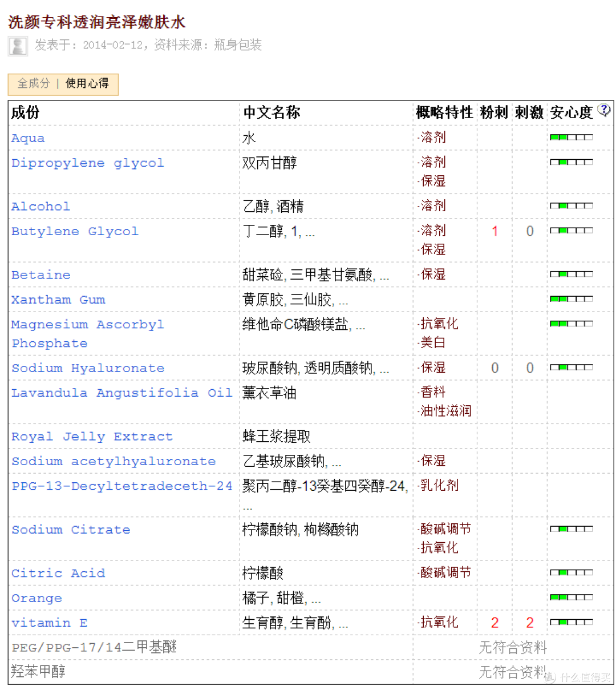Open the Citric Acid link

tap(58, 574)
